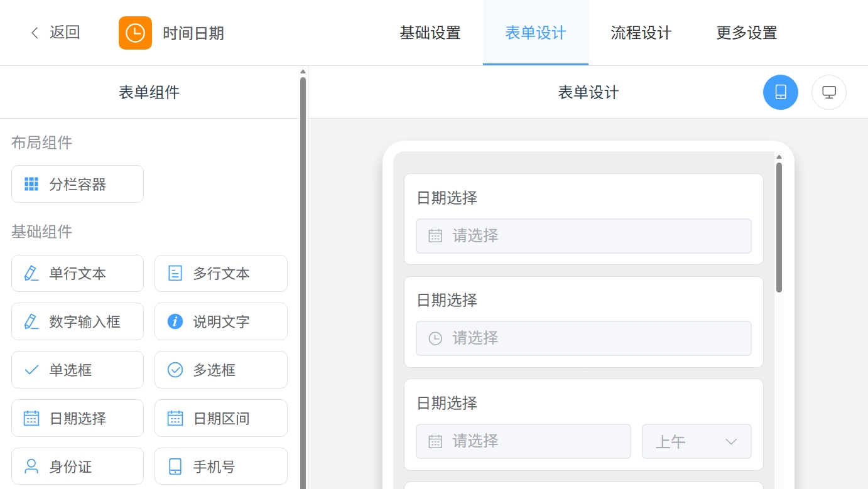Click the grid icon of 分栏容器
Viewport: 868px width, 489px height.
pos(31,184)
